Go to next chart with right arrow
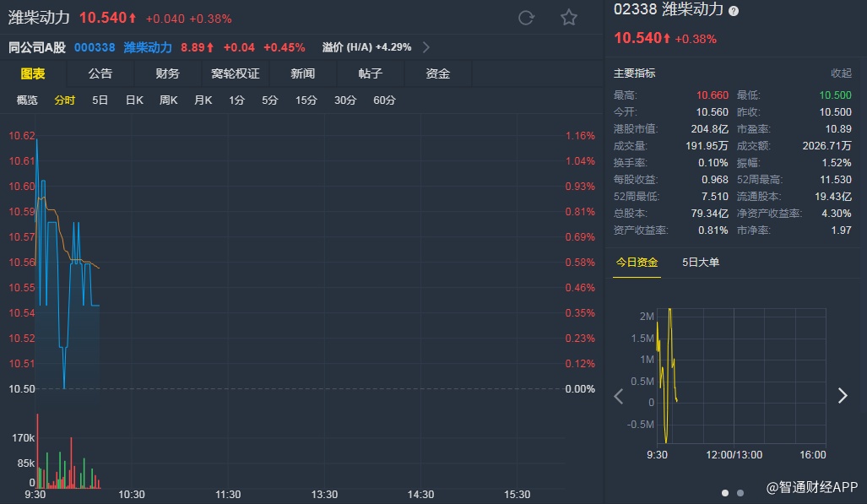Viewport: 867px width, 504px height. (842, 396)
